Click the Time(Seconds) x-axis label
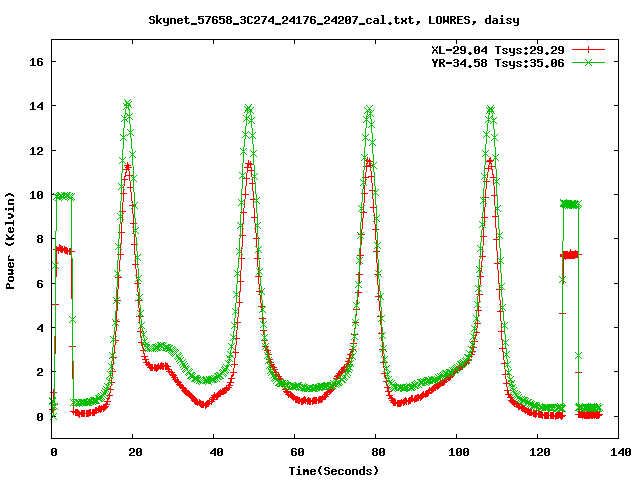The height and width of the screenshot is (480, 640). point(334,471)
